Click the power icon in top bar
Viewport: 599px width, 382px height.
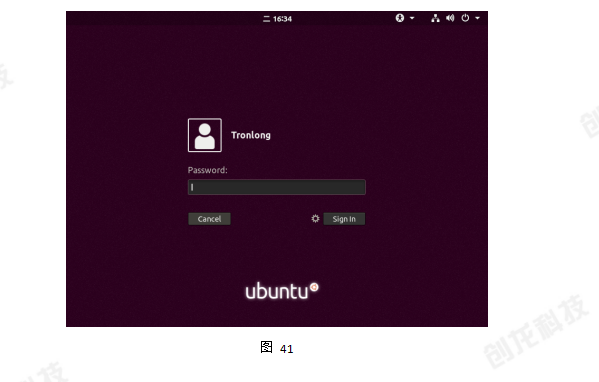click(465, 18)
